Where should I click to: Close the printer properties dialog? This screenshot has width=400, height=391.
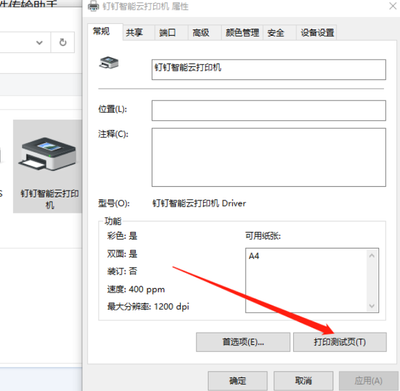[x=393, y=6]
